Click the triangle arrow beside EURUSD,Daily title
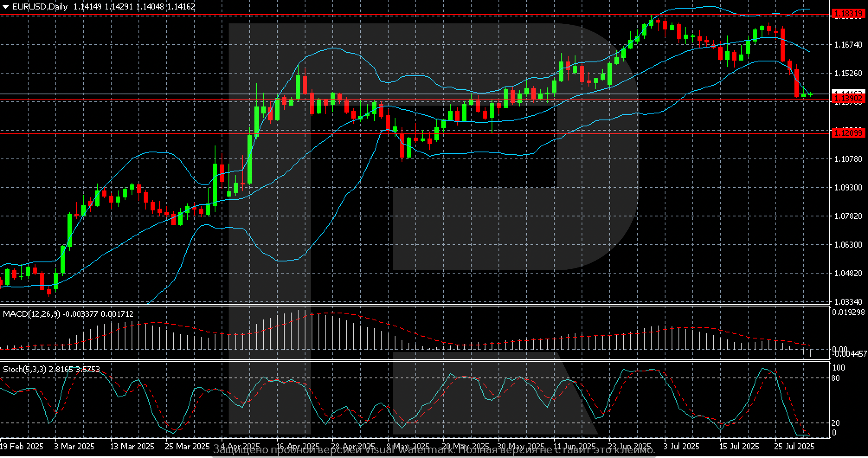 click(x=5, y=7)
